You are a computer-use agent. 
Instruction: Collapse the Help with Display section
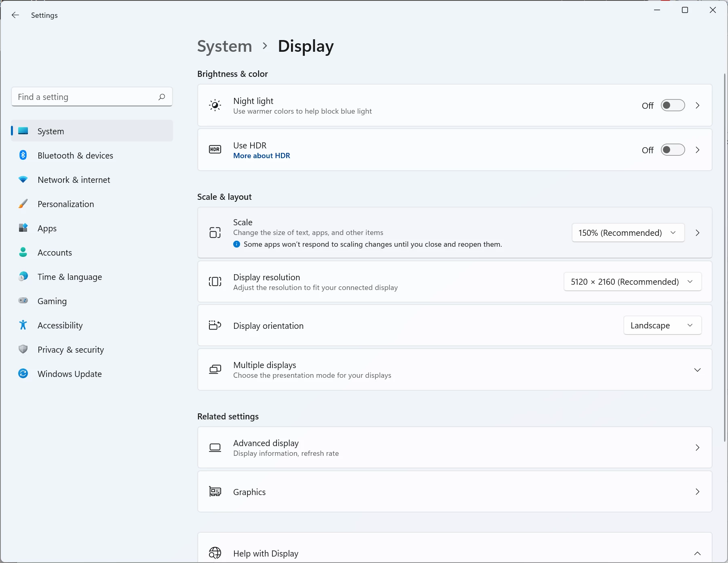click(x=697, y=553)
